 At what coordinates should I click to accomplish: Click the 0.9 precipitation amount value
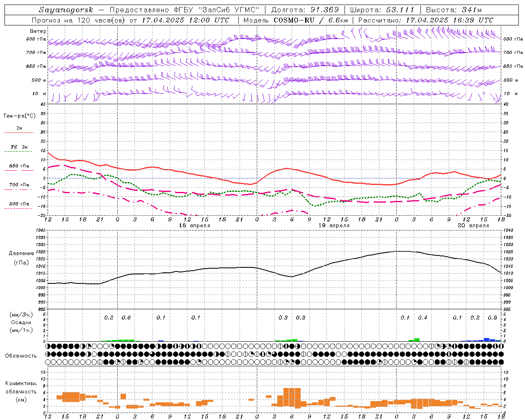click(x=492, y=318)
